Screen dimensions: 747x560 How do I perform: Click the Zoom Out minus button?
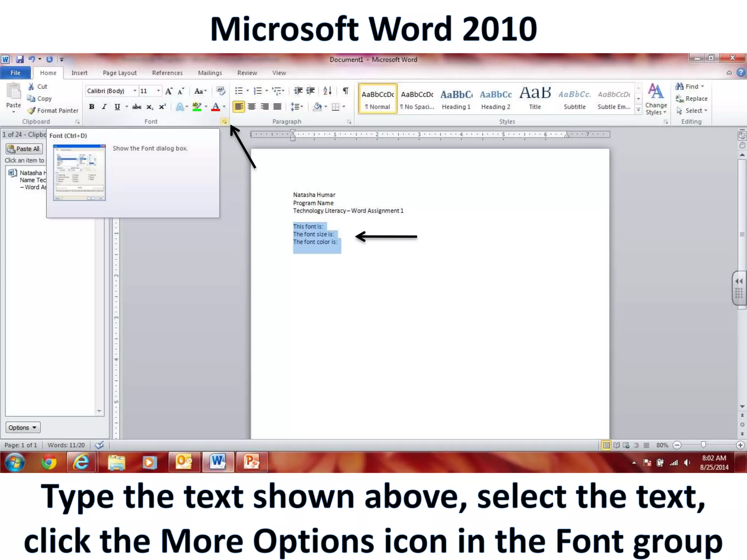point(677,445)
